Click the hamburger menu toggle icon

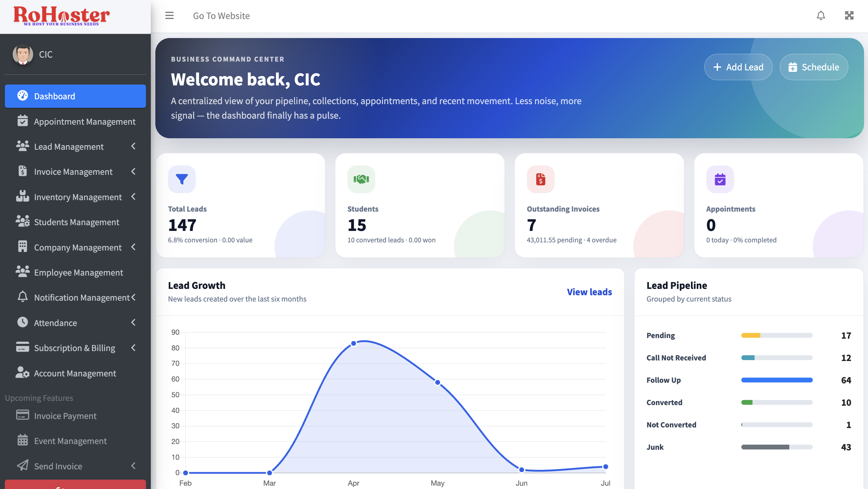[169, 15]
